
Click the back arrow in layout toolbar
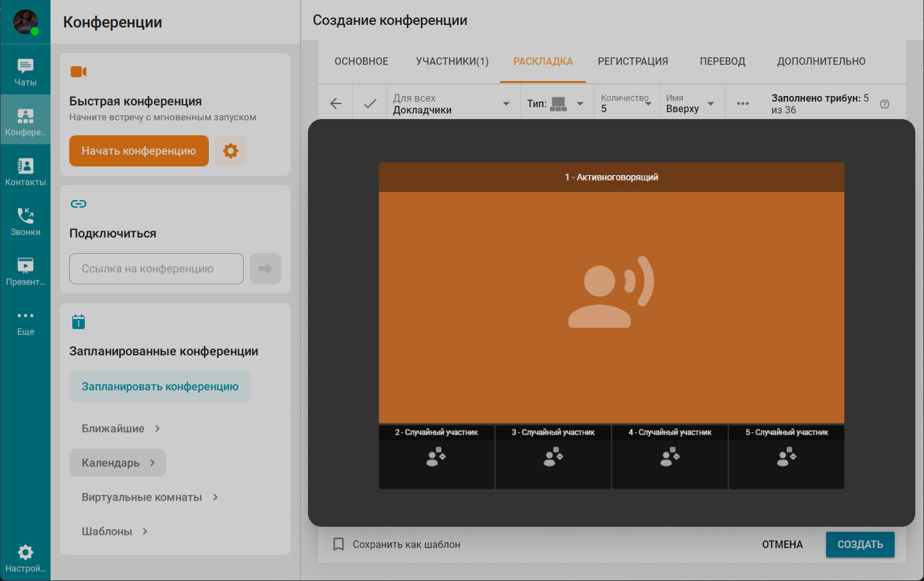pos(336,103)
